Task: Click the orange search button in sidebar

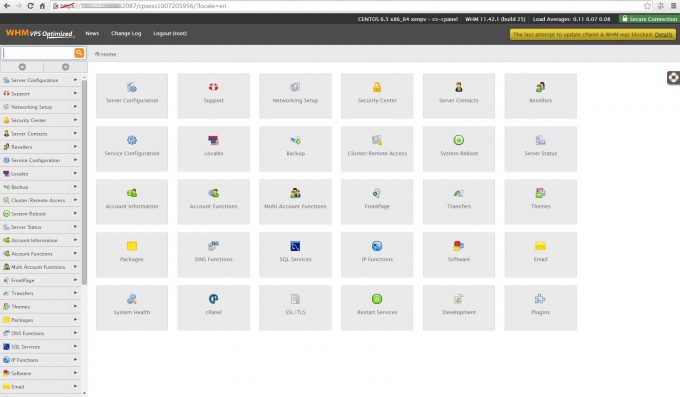Action: coord(79,53)
